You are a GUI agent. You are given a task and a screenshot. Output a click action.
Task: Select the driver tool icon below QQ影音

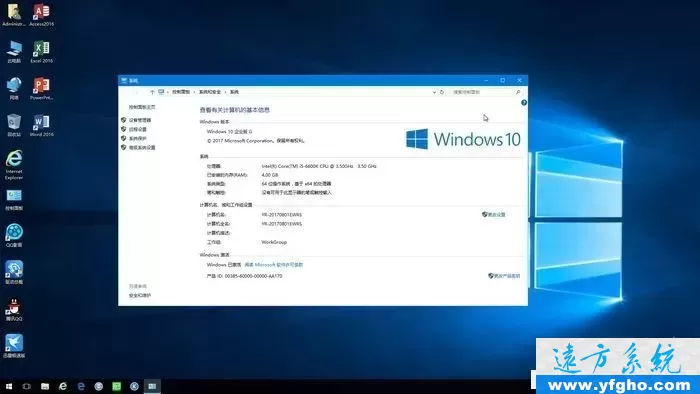click(x=14, y=273)
